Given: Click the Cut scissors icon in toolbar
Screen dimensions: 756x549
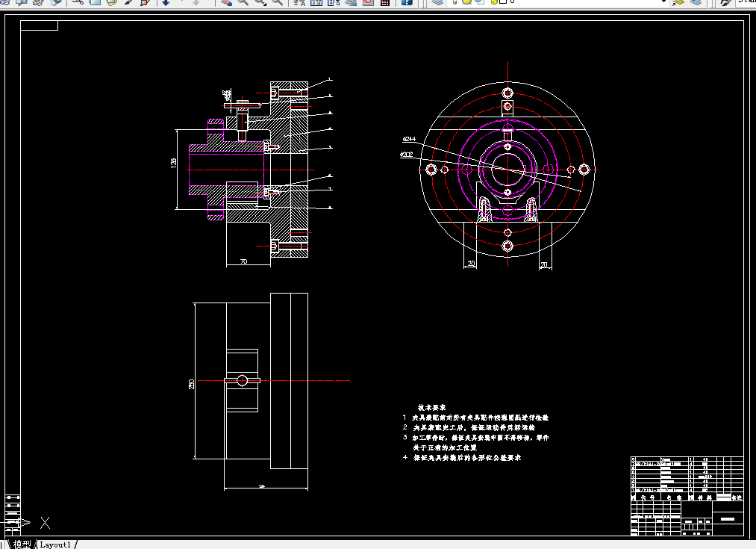Looking at the screenshot, I should pyautogui.click(x=77, y=2).
